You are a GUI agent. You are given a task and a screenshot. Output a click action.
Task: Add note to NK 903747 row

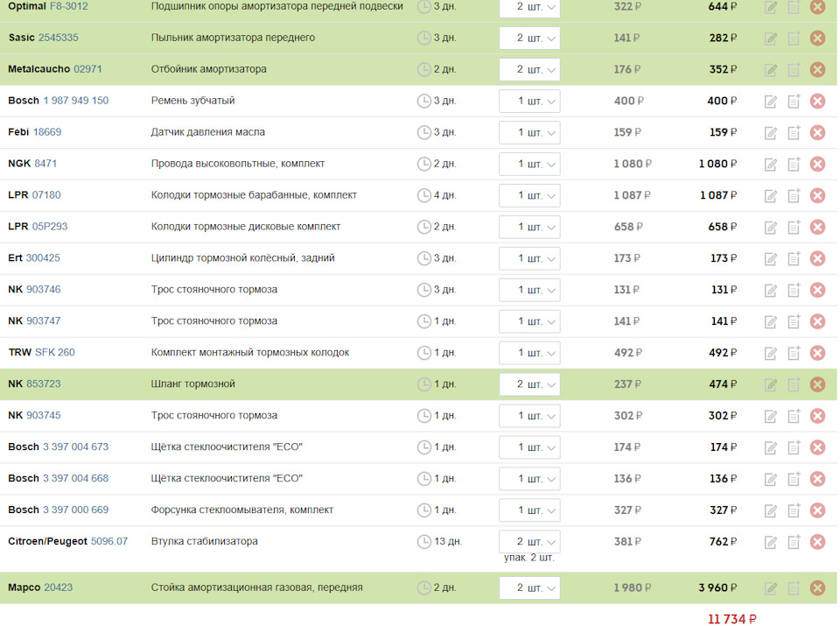coord(794,321)
